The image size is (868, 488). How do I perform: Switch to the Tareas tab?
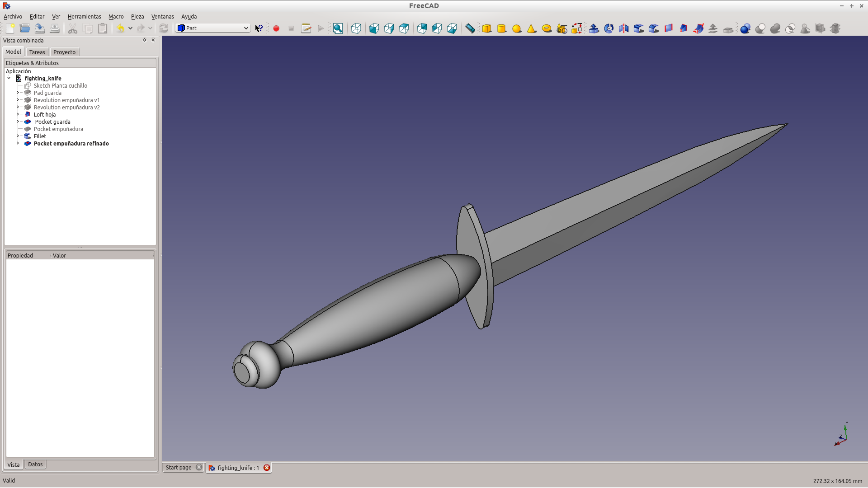coord(37,52)
